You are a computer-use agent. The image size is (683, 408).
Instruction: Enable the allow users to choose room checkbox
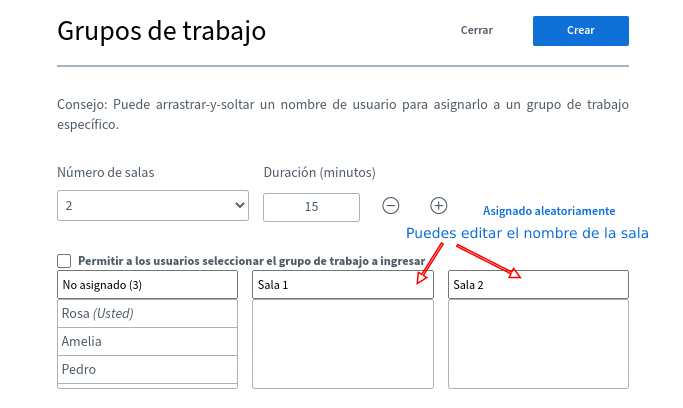tap(65, 261)
